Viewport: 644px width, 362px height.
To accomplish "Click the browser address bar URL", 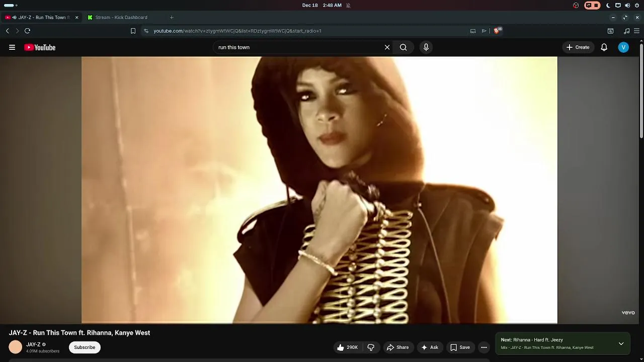I will tap(237, 31).
